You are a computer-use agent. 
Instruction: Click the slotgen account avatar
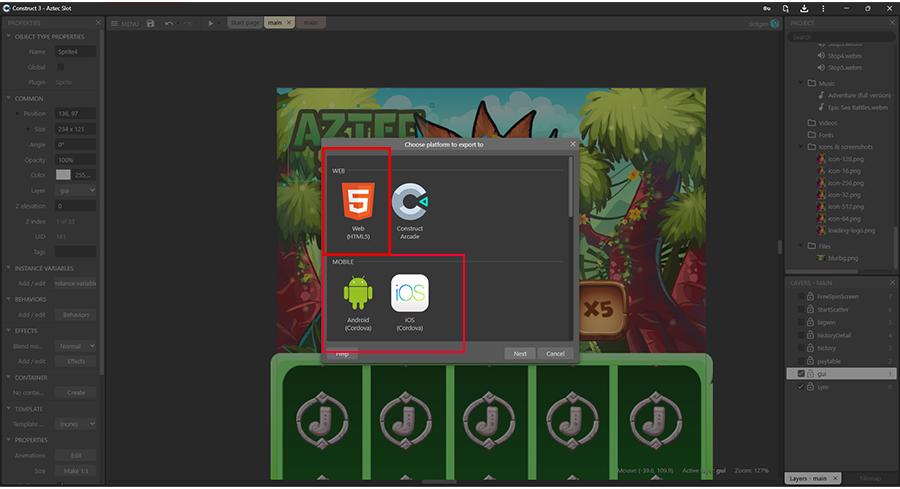[x=775, y=24]
